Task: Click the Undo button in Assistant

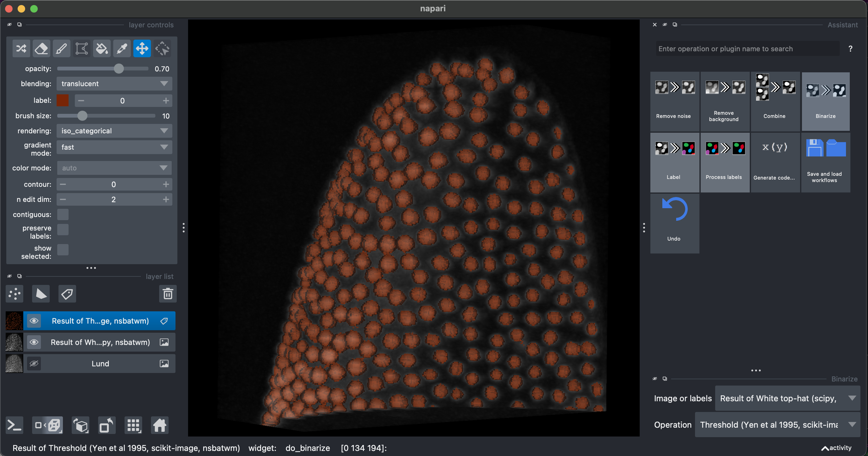Action: click(674, 223)
